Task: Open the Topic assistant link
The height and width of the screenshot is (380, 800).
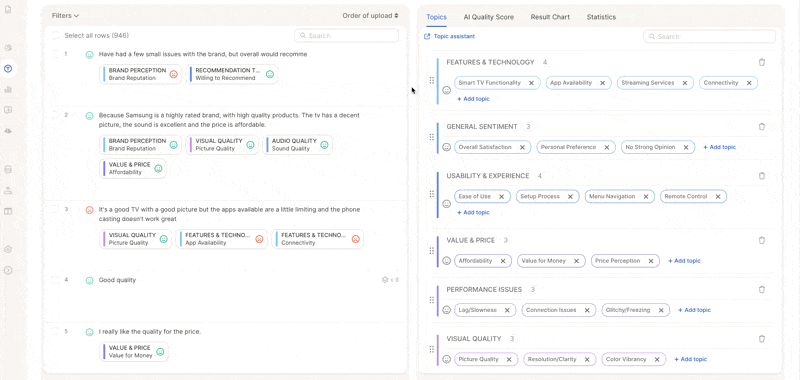Action: [449, 36]
